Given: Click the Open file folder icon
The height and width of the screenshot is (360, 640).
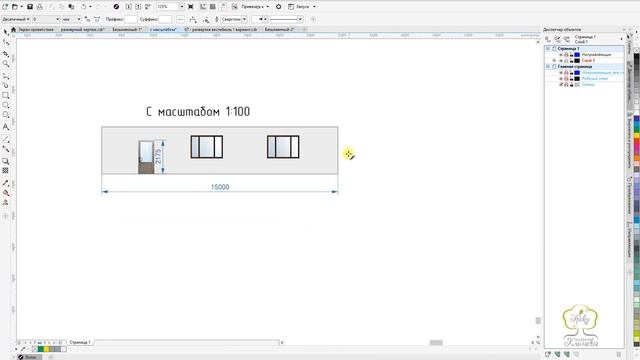Looking at the screenshot, I should tap(15, 7).
